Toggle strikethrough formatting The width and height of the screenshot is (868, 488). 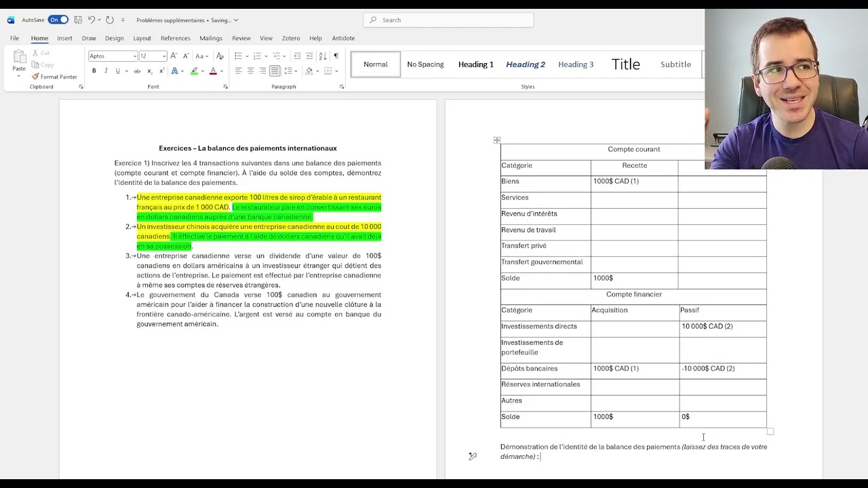(x=137, y=71)
